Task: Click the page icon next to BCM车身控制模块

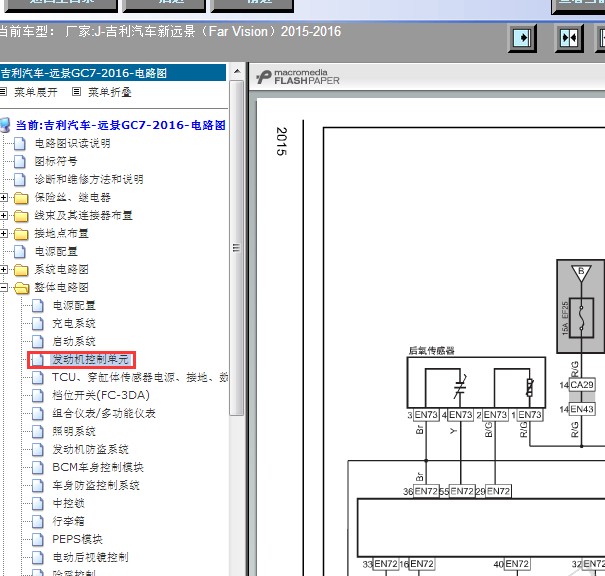Action: pyautogui.click(x=38, y=467)
